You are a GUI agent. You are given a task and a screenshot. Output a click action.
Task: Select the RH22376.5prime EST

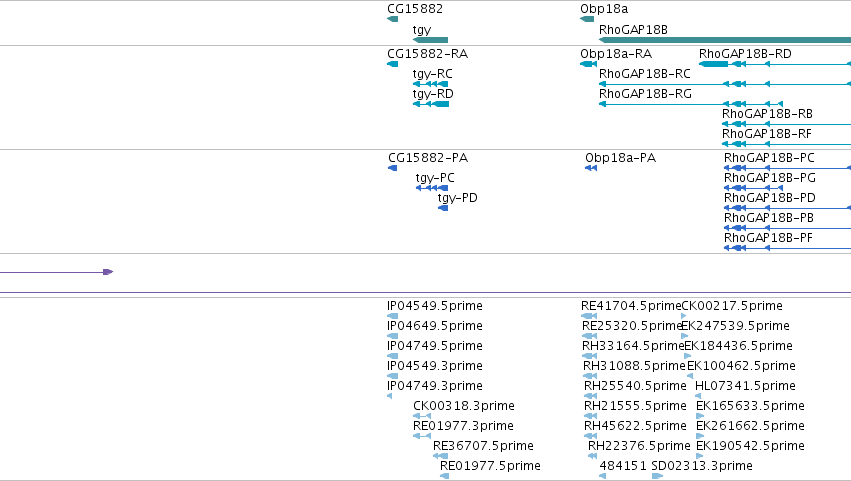click(x=593, y=457)
